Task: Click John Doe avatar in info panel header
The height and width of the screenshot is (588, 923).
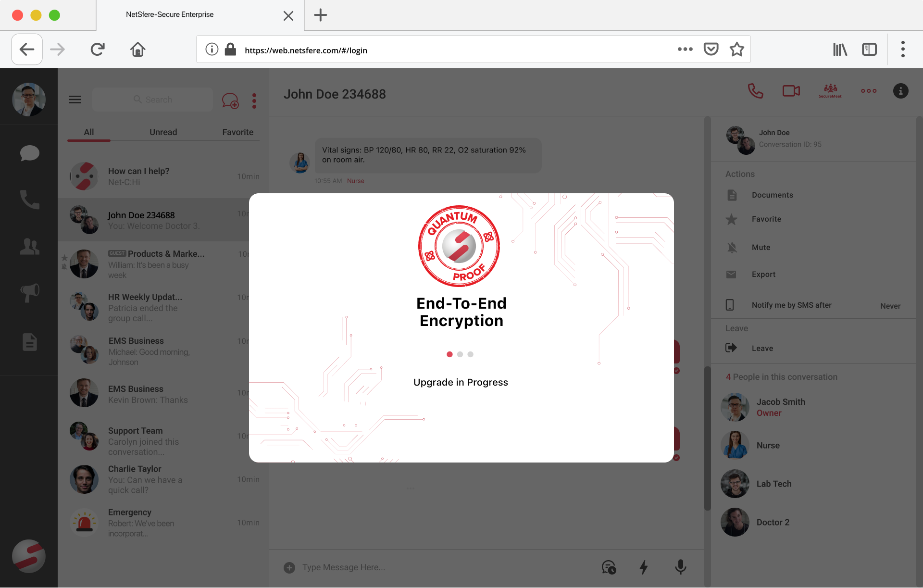Action: (741, 140)
